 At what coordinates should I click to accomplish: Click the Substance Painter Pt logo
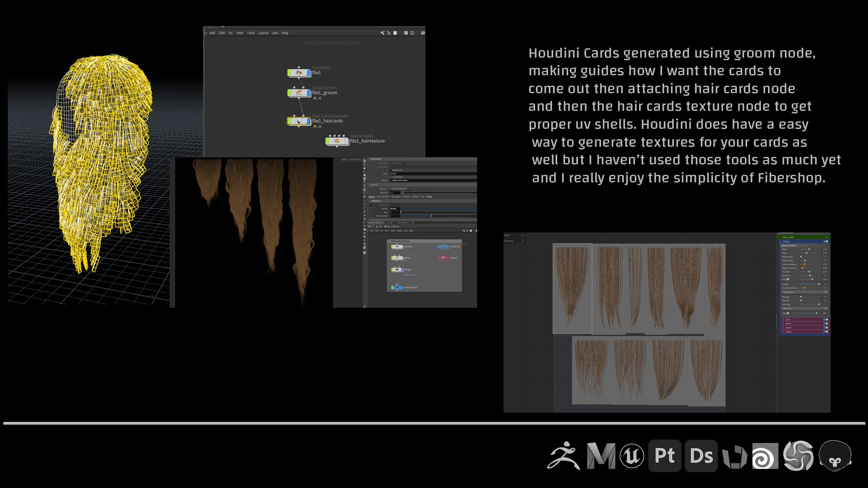click(665, 455)
